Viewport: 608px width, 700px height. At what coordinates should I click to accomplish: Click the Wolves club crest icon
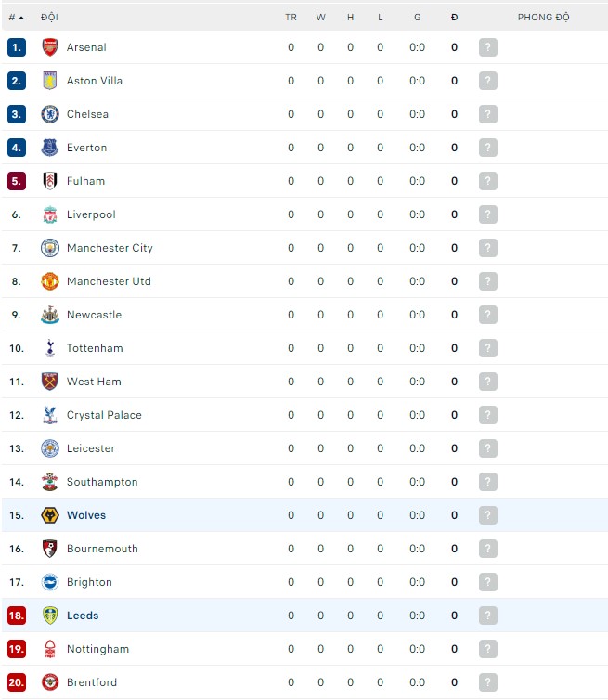[50, 515]
